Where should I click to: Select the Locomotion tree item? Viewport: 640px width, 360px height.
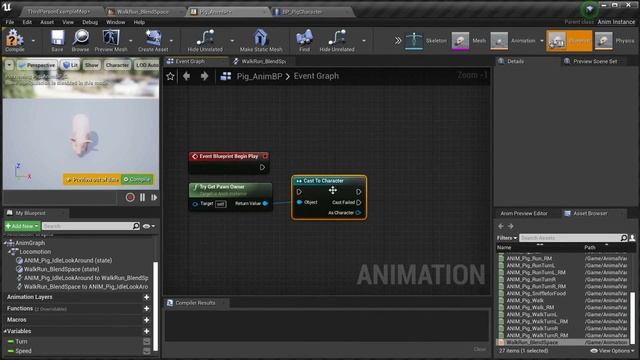tap(35, 252)
